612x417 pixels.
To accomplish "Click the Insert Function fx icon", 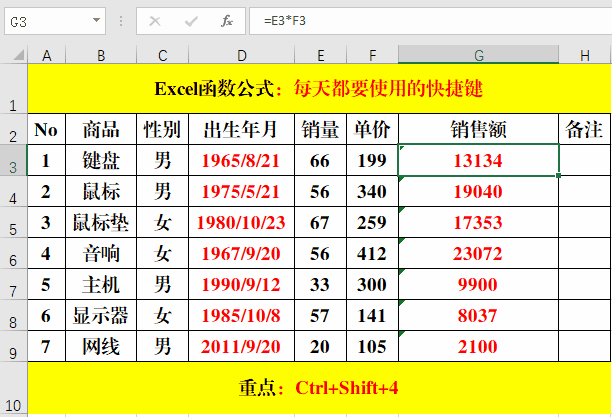I will (227, 21).
